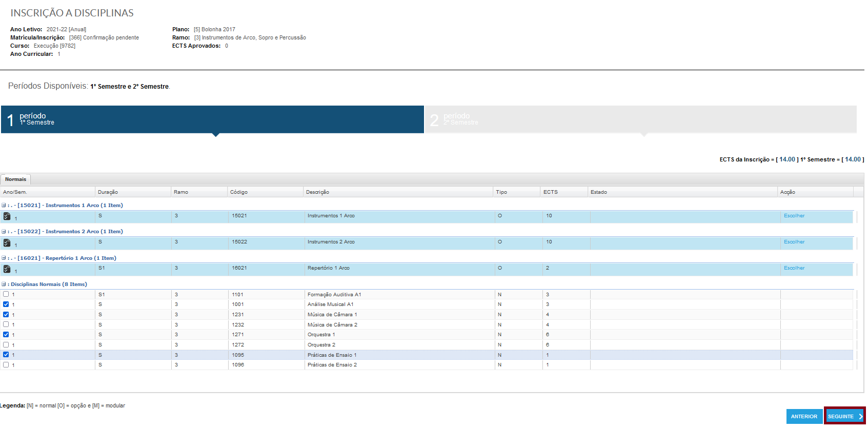Collapse the [15021] Instrumentos 1 Arco group

(x=4, y=205)
